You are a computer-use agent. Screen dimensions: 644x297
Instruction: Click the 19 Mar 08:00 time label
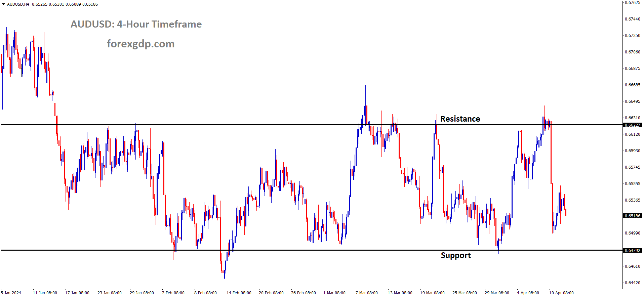(x=432, y=293)
